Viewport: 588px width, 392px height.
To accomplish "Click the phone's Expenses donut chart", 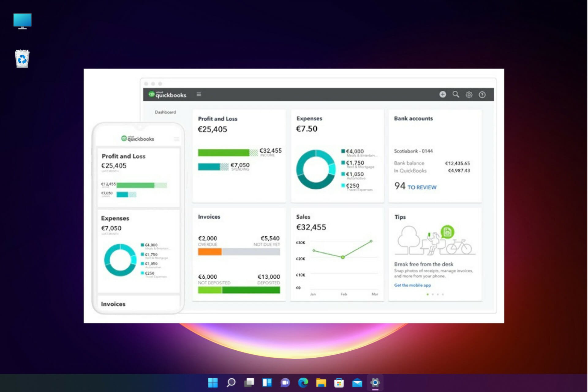I will [120, 260].
